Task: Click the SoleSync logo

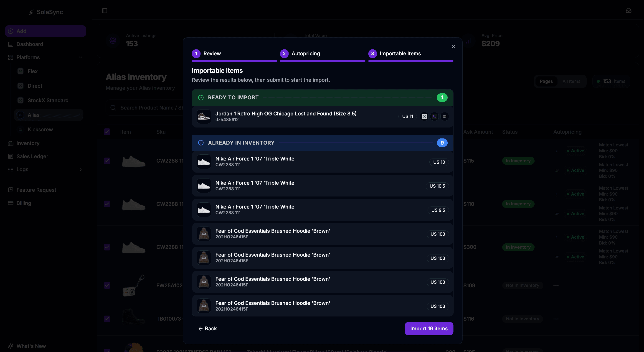Action: pos(46,12)
